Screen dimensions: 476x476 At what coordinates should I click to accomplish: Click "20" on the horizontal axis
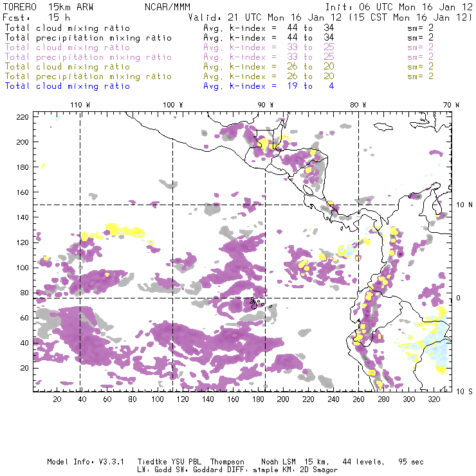click(x=57, y=399)
